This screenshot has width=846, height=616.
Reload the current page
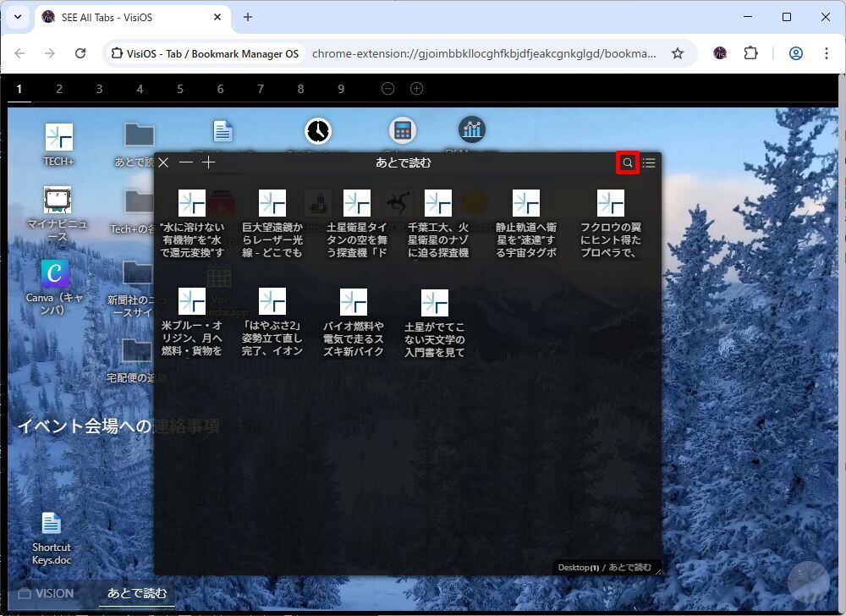tap(80, 52)
